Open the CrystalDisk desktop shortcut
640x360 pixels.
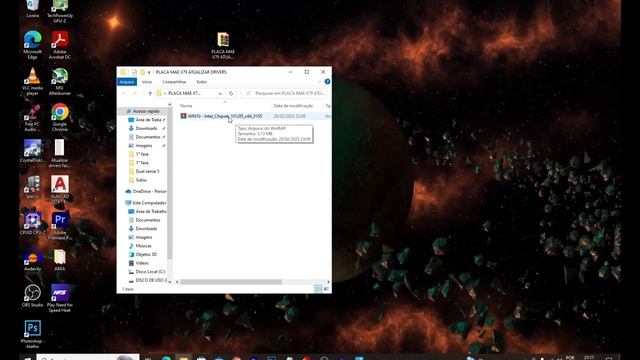click(32, 151)
